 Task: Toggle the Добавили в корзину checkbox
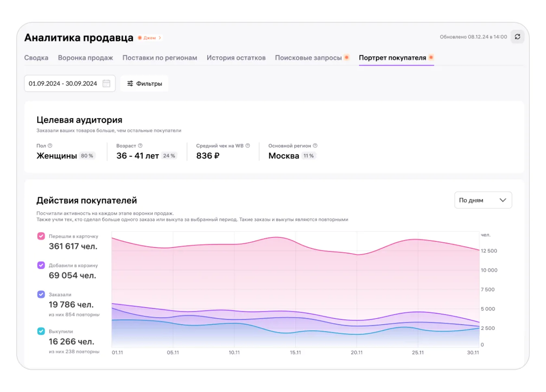(41, 265)
